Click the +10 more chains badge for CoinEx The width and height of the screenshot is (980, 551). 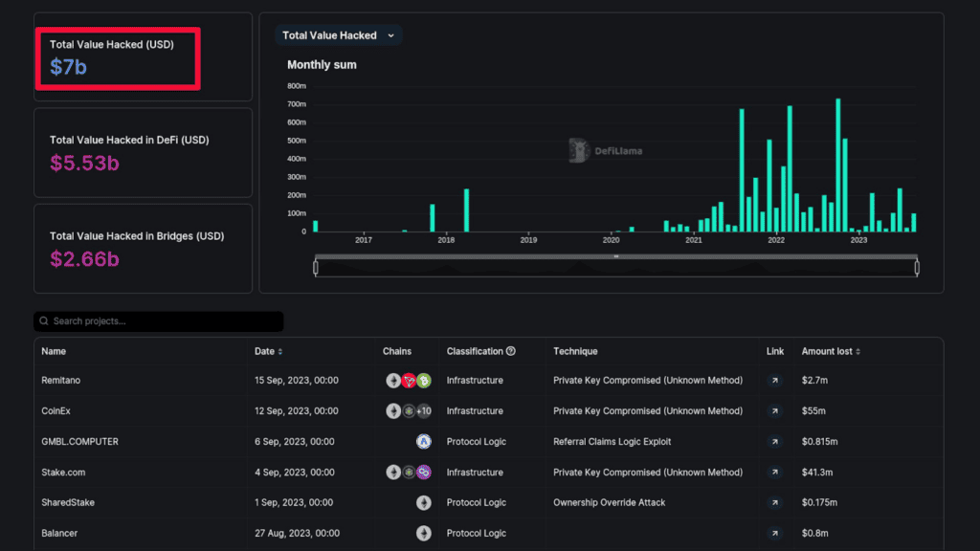click(424, 411)
